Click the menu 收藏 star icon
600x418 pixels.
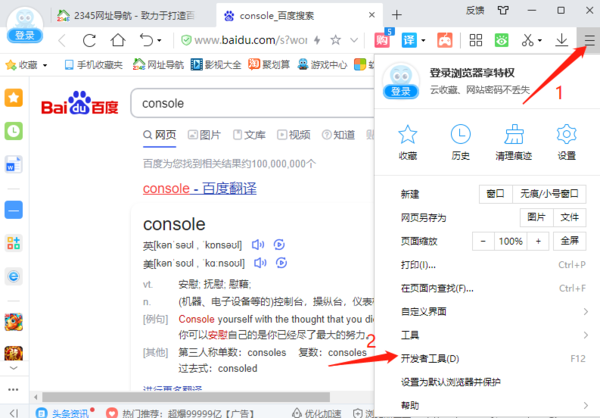408,142
